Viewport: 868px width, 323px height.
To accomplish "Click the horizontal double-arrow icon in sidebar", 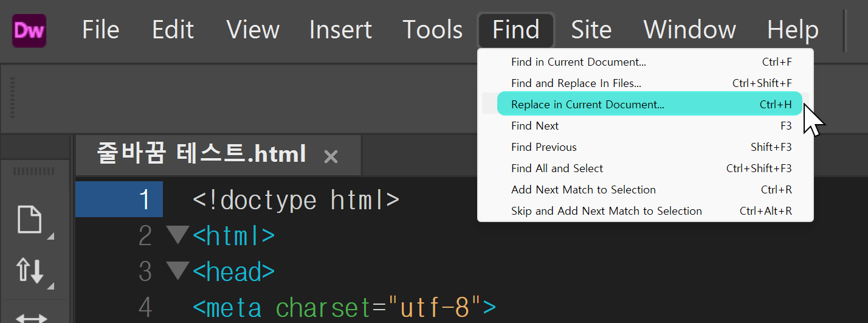I will pyautogui.click(x=30, y=317).
